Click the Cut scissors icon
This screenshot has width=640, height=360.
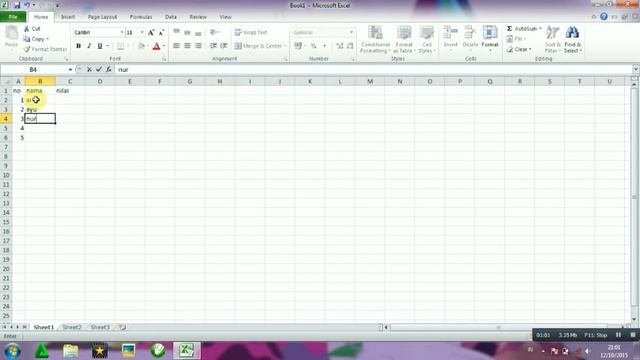[x=27, y=29]
